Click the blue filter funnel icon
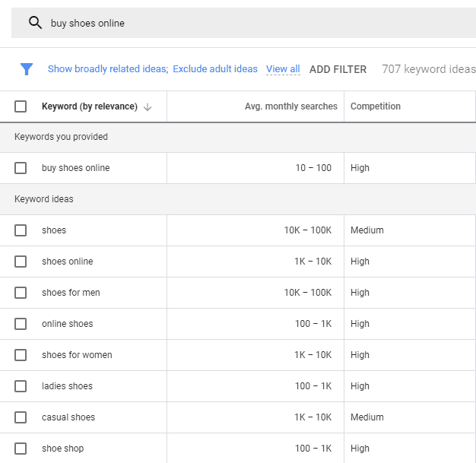The height and width of the screenshot is (463, 476). click(27, 69)
